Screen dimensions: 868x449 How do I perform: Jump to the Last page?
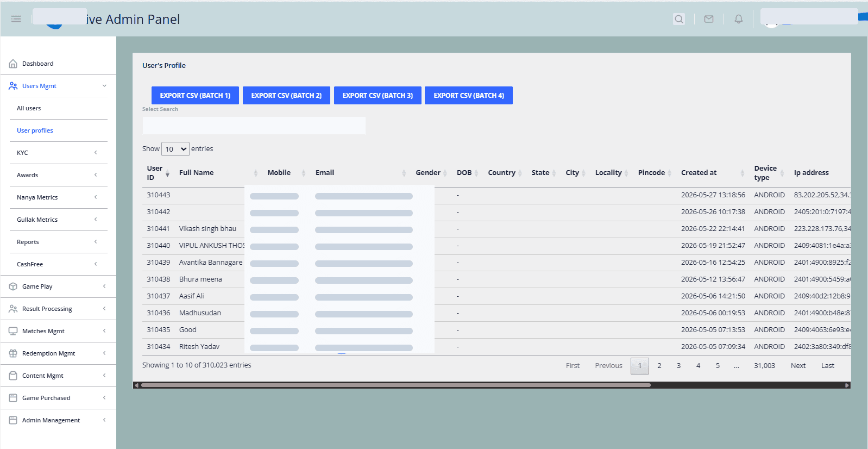(827, 366)
